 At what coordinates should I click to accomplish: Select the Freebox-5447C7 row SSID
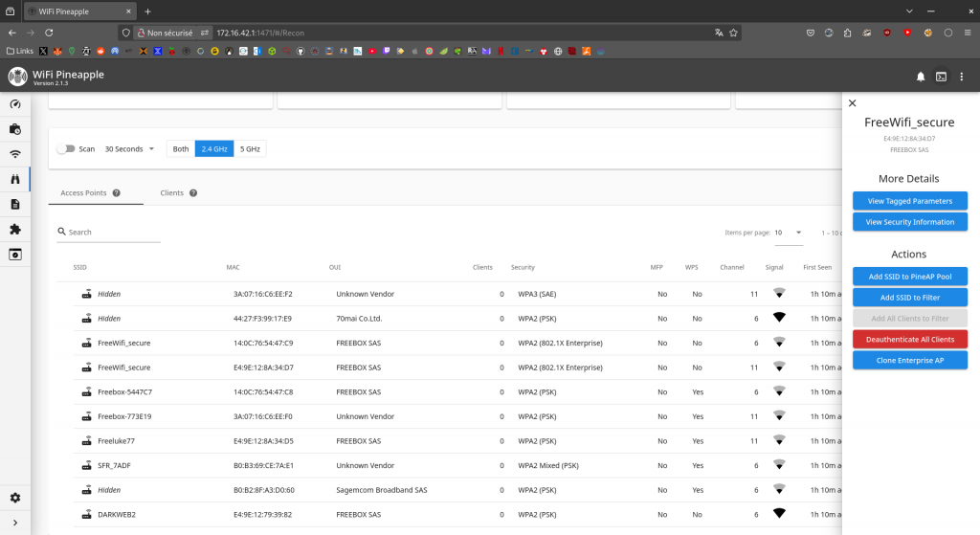[125, 391]
